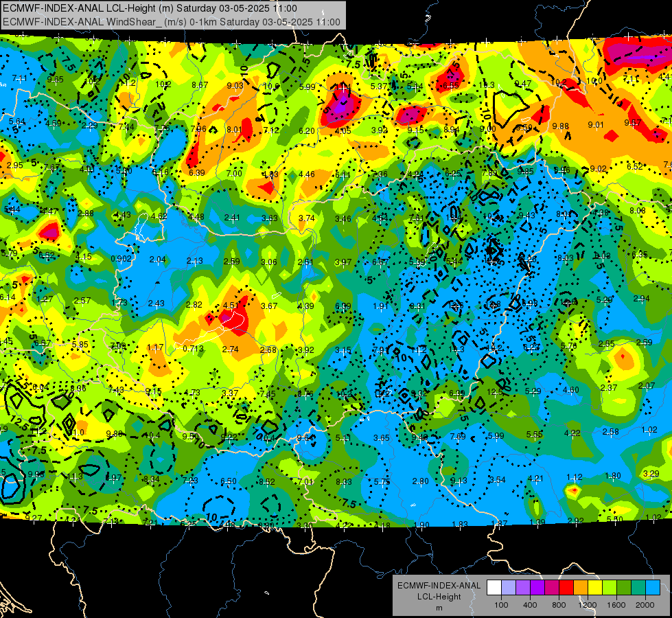Click the wind shear value 7.69

458,436
